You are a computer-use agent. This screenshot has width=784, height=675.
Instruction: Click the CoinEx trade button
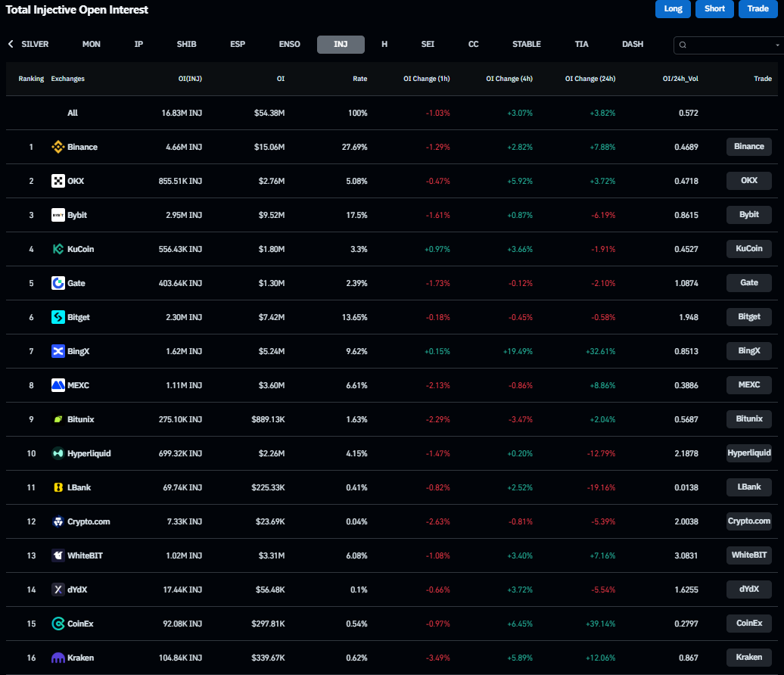(x=749, y=623)
